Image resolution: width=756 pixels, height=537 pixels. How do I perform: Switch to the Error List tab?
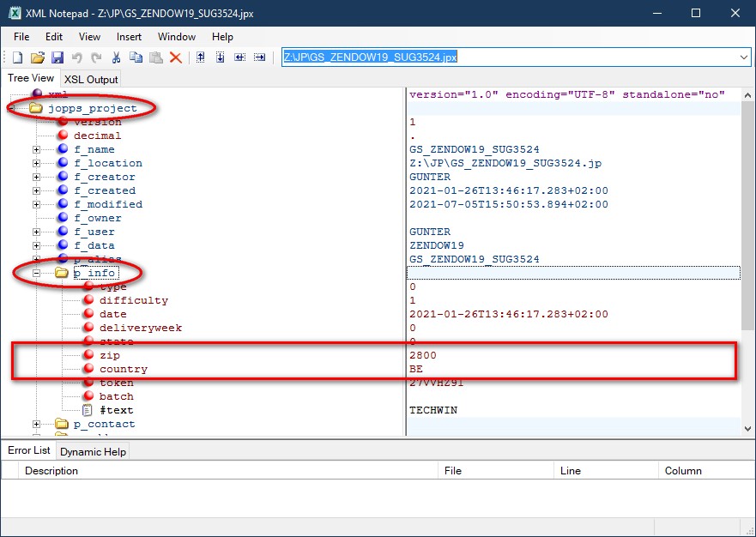click(29, 450)
